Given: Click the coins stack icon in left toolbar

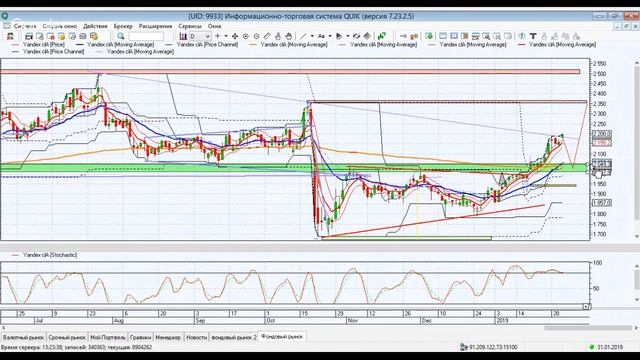Looking at the screenshot, I should coord(93,36).
